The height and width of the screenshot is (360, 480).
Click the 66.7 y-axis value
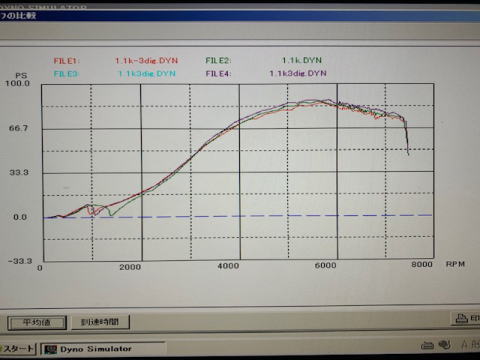pyautogui.click(x=19, y=128)
